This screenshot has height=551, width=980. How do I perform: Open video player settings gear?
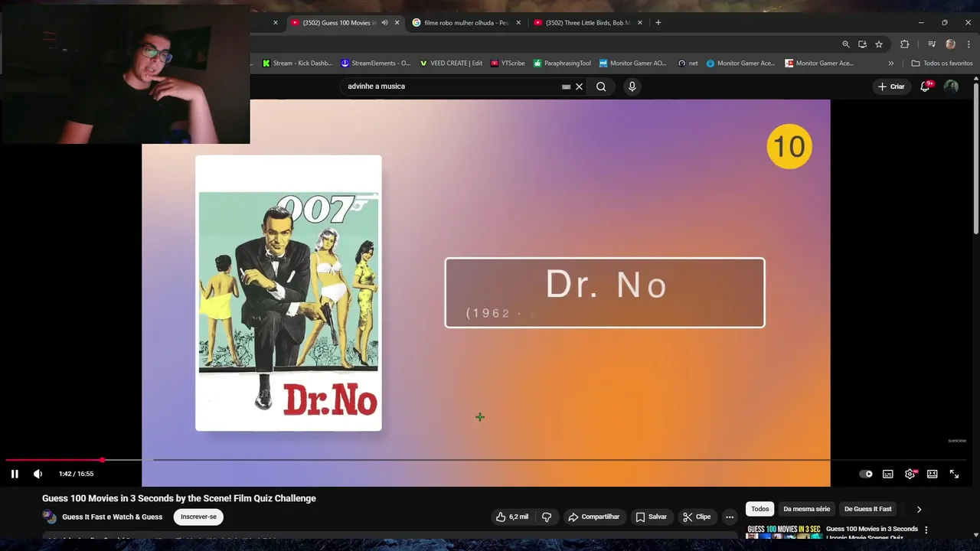point(910,474)
